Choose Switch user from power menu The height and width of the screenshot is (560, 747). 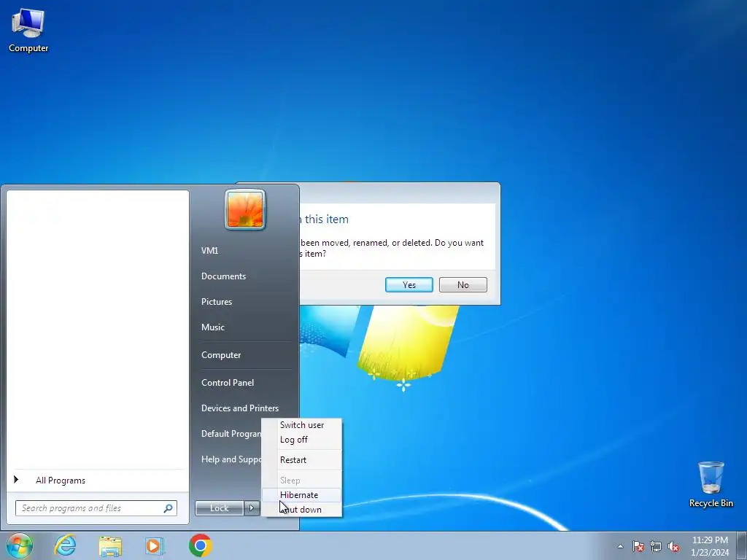[302, 425]
